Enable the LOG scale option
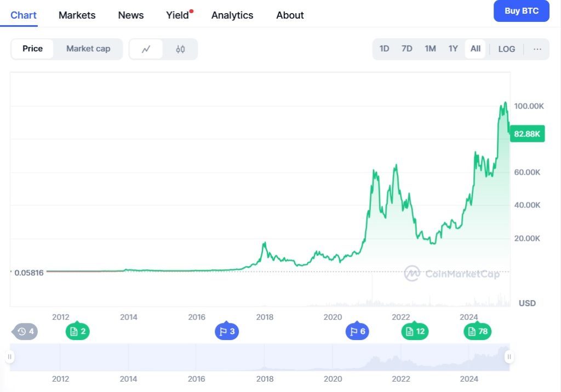Viewport: 561px width, 392px height. pyautogui.click(x=506, y=49)
